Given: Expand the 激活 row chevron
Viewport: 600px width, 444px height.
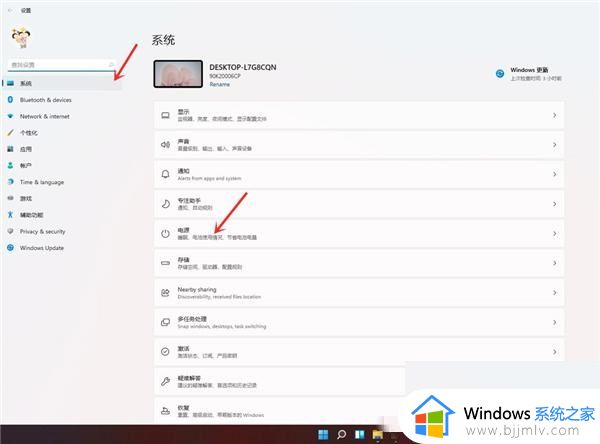Looking at the screenshot, I should (554, 352).
